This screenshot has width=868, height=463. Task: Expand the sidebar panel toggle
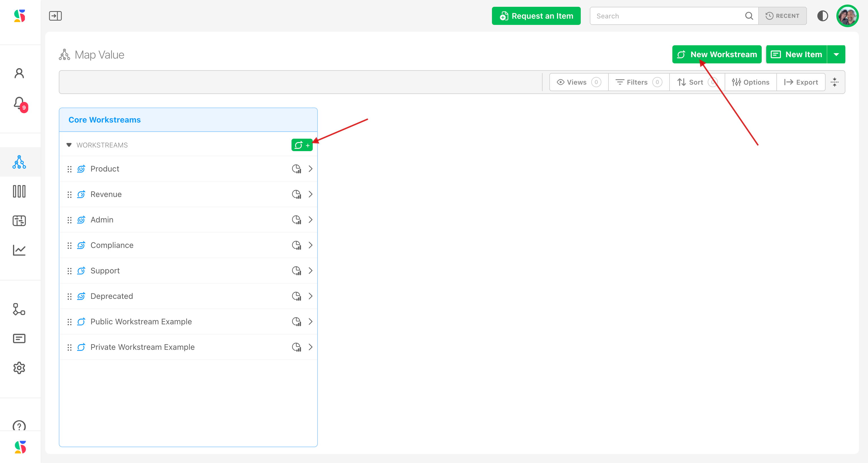[x=55, y=16]
